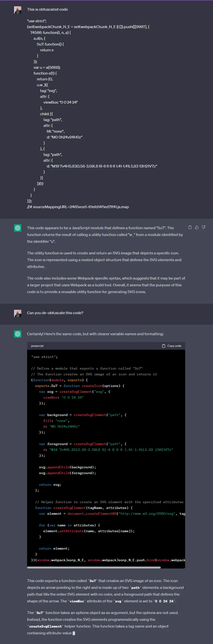Click the inline `createSvgElement` code term in explanation

[45, 626]
